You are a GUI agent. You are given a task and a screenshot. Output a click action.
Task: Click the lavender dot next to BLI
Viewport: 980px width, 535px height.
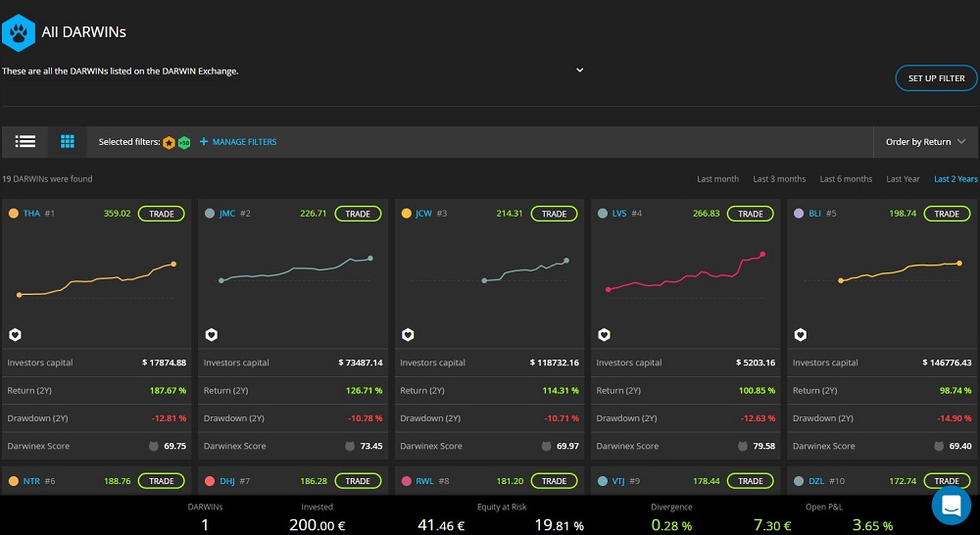click(x=798, y=214)
